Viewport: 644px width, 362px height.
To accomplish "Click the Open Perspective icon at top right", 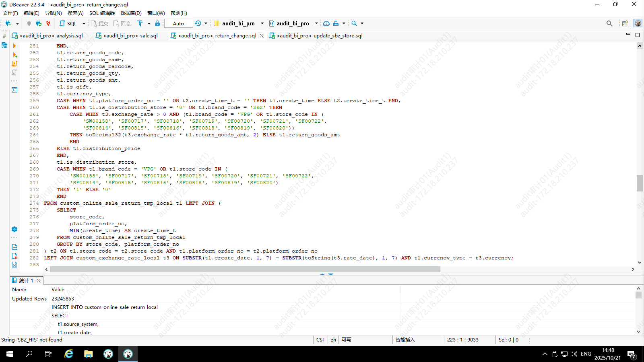I will coord(625,23).
